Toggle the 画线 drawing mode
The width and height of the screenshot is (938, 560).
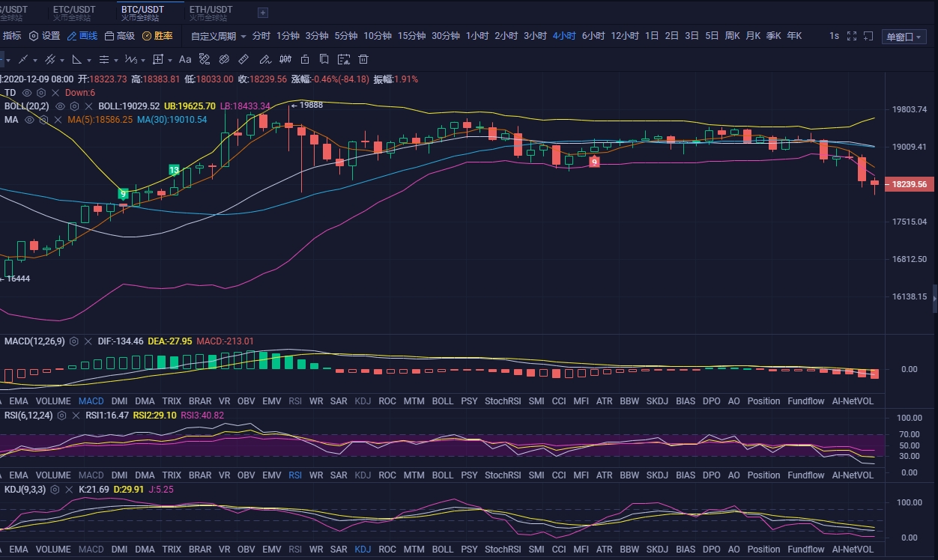[x=82, y=36]
